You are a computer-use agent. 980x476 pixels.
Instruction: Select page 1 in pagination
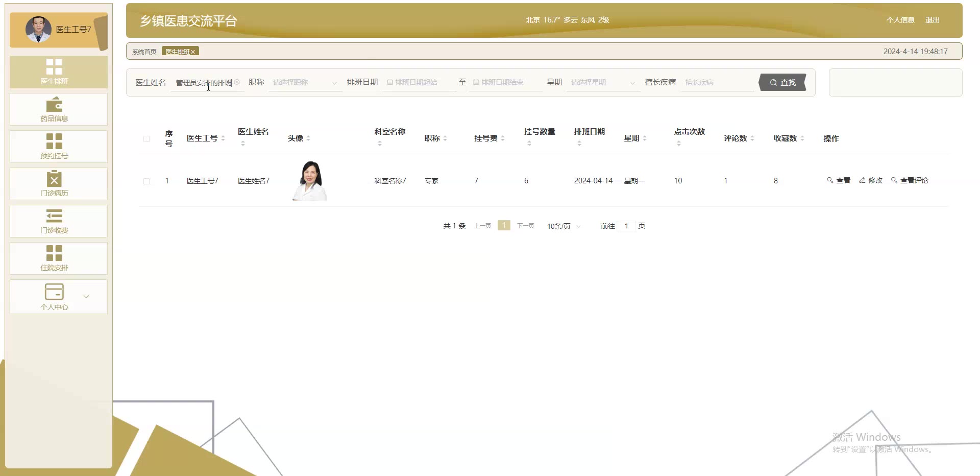[x=504, y=225]
